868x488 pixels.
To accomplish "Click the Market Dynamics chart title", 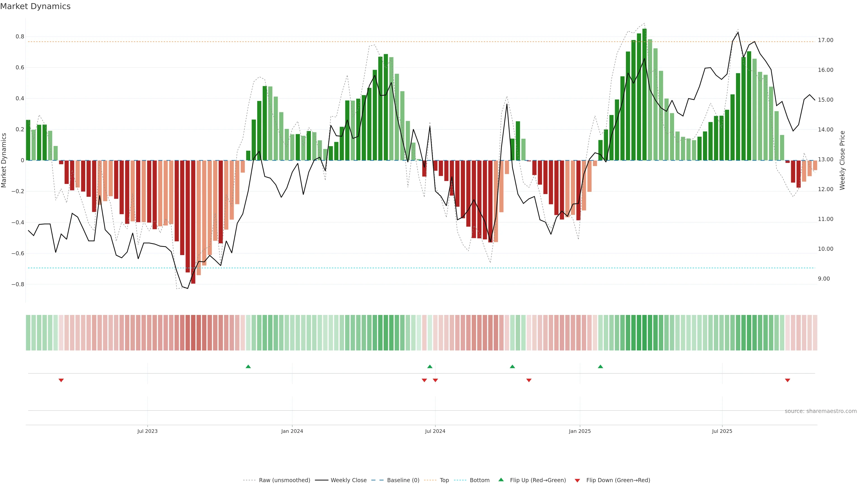I will [x=35, y=6].
